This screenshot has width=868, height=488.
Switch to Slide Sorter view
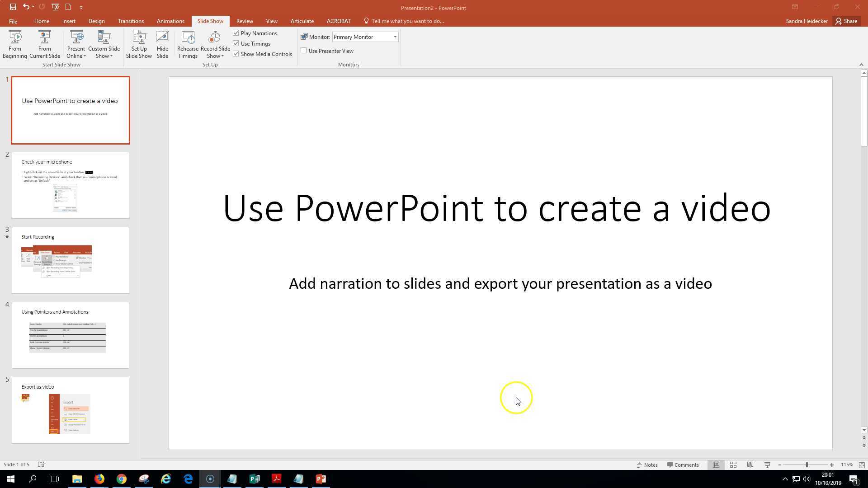tap(733, 465)
